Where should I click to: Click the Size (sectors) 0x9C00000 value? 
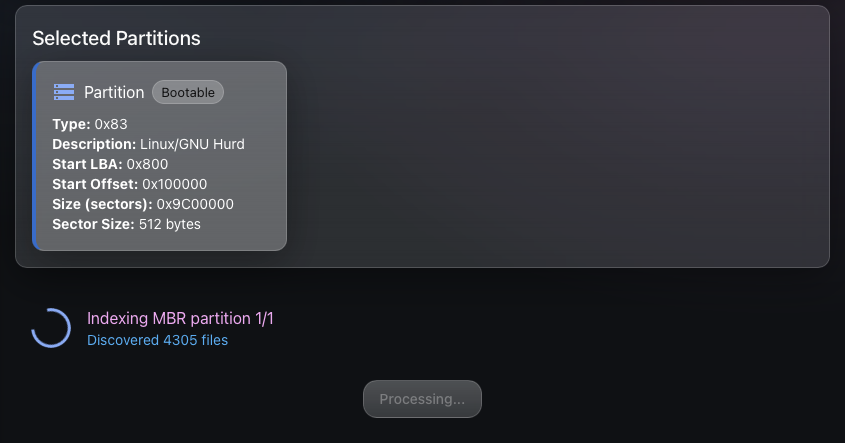pyautogui.click(x=195, y=204)
